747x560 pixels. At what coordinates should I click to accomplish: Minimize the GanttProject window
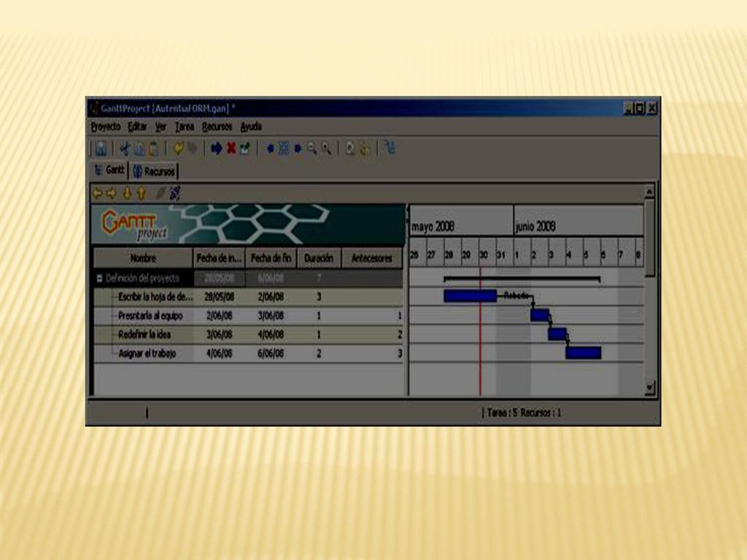coord(629,109)
